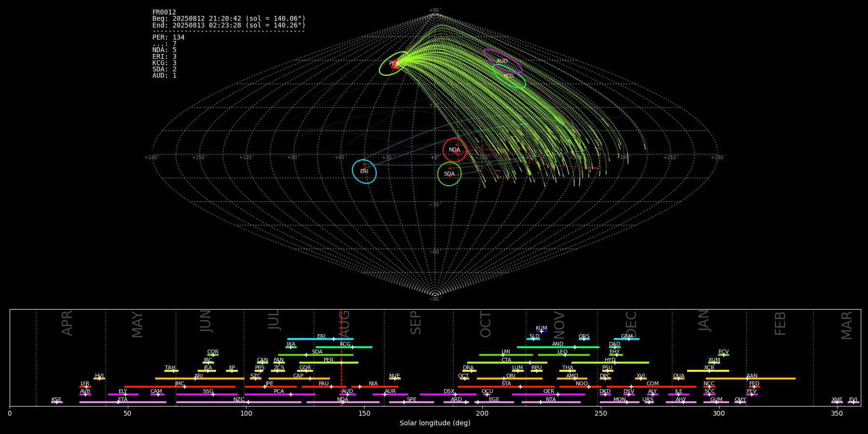Click the QUA shower bar in timeline

point(678,379)
